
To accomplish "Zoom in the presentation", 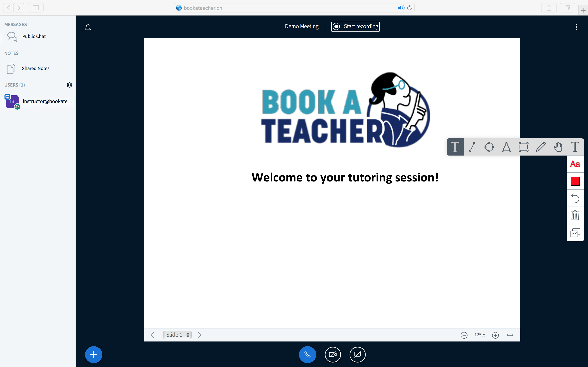I will (495, 335).
